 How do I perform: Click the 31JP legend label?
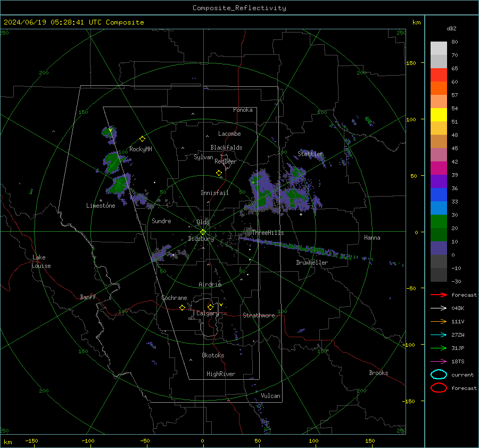(x=458, y=348)
